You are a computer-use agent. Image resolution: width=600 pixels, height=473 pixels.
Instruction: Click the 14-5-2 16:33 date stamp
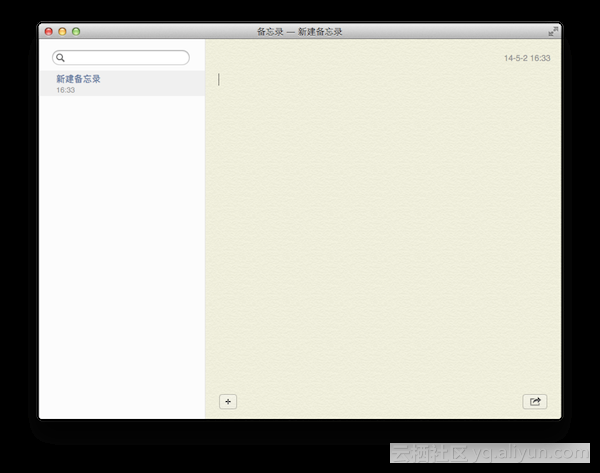click(527, 58)
